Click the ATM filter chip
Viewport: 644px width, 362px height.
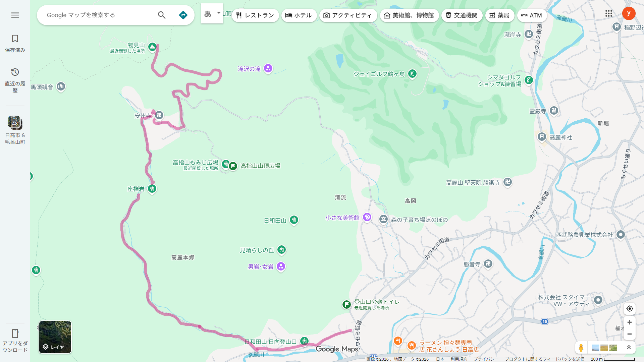[x=532, y=15]
